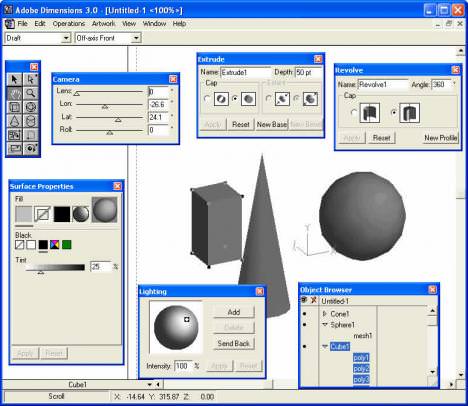Click the solid cap icon in Extrude panel
The height and width of the screenshot is (406, 468).
coord(248,99)
